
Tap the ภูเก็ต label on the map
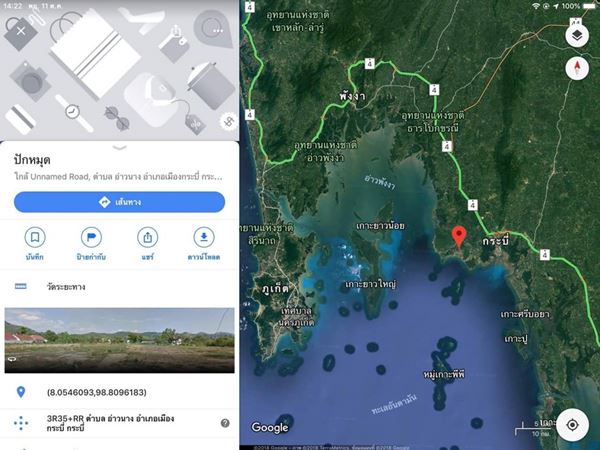(275, 288)
